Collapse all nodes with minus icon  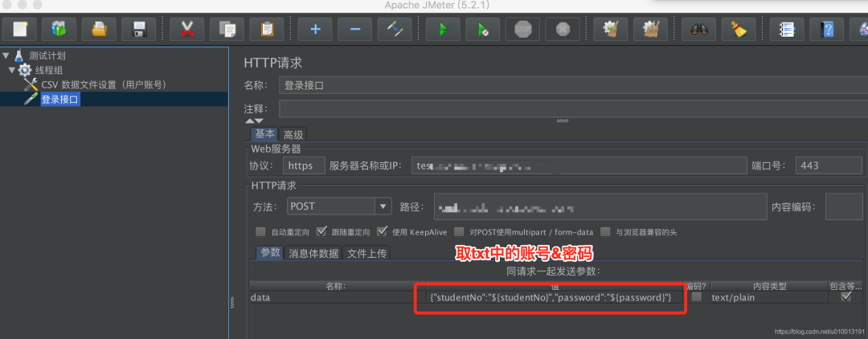click(x=355, y=29)
